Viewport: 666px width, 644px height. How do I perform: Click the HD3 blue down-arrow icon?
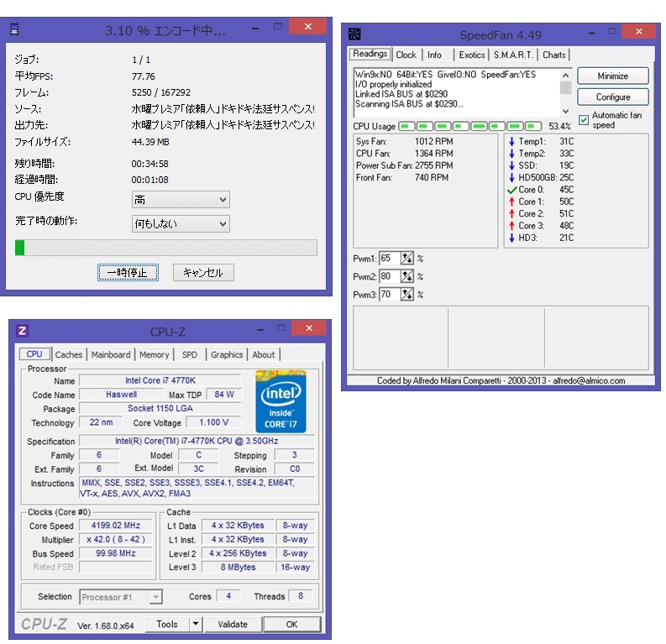click(x=511, y=238)
